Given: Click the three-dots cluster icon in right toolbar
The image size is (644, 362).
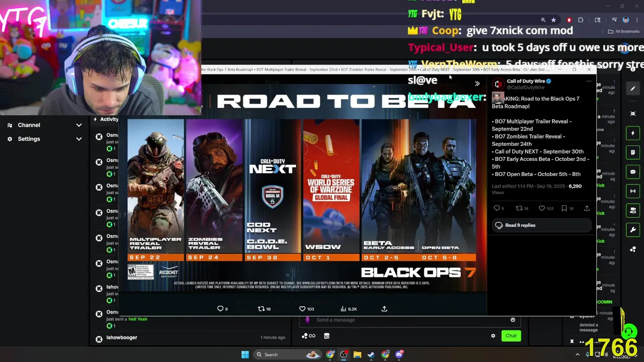Looking at the screenshot, I should (633, 249).
